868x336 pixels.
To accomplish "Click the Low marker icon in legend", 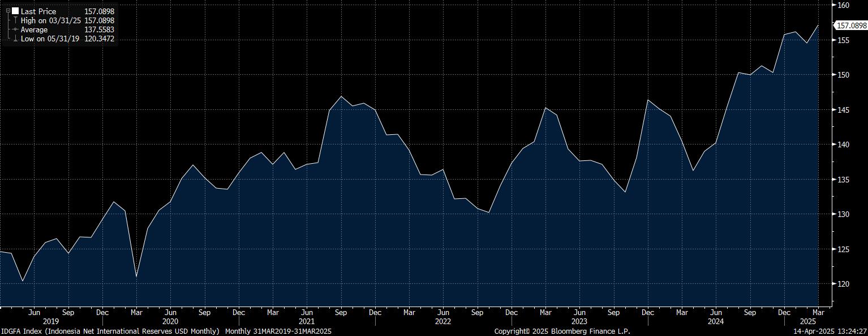I will (x=15, y=39).
